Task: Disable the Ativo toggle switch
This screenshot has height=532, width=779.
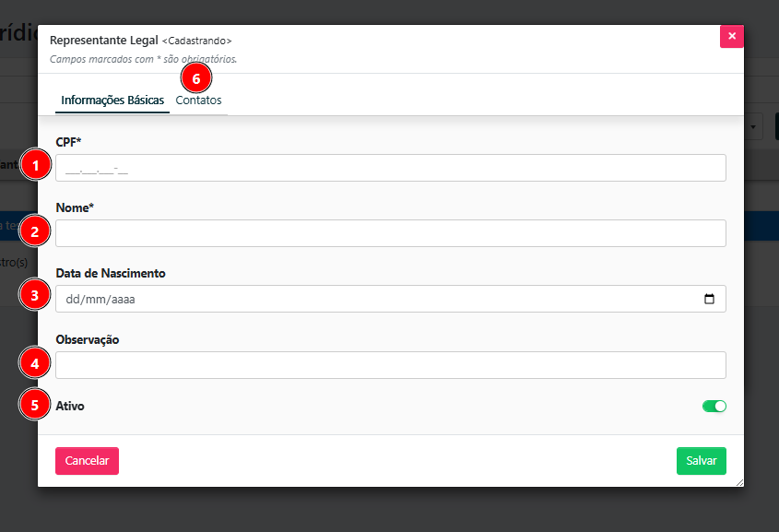Action: (714, 406)
